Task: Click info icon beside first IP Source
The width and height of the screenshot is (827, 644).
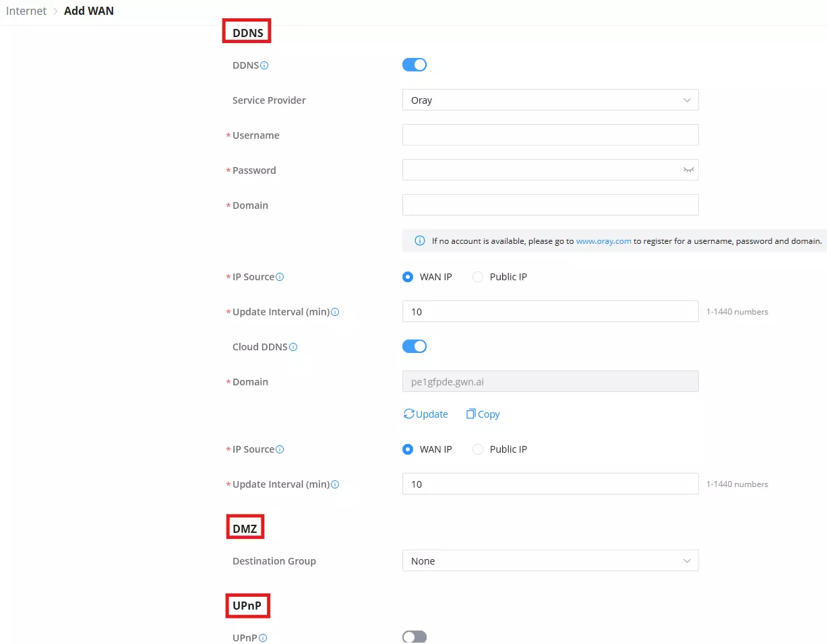Action: click(x=280, y=277)
